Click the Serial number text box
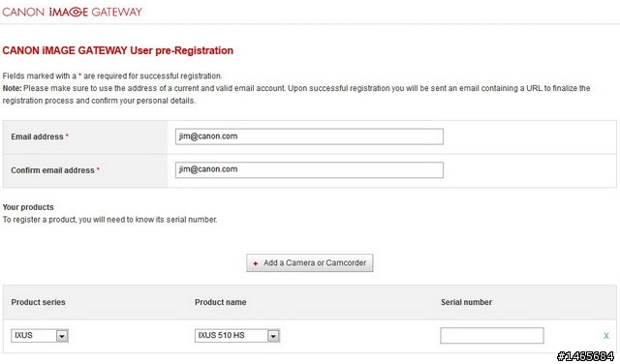Screen dimensions: 620x364 [x=492, y=336]
